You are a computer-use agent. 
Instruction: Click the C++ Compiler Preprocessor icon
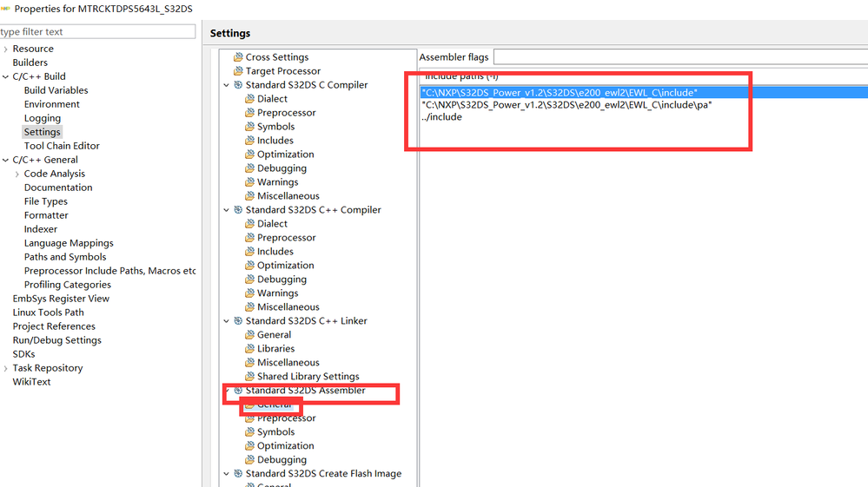(249, 237)
